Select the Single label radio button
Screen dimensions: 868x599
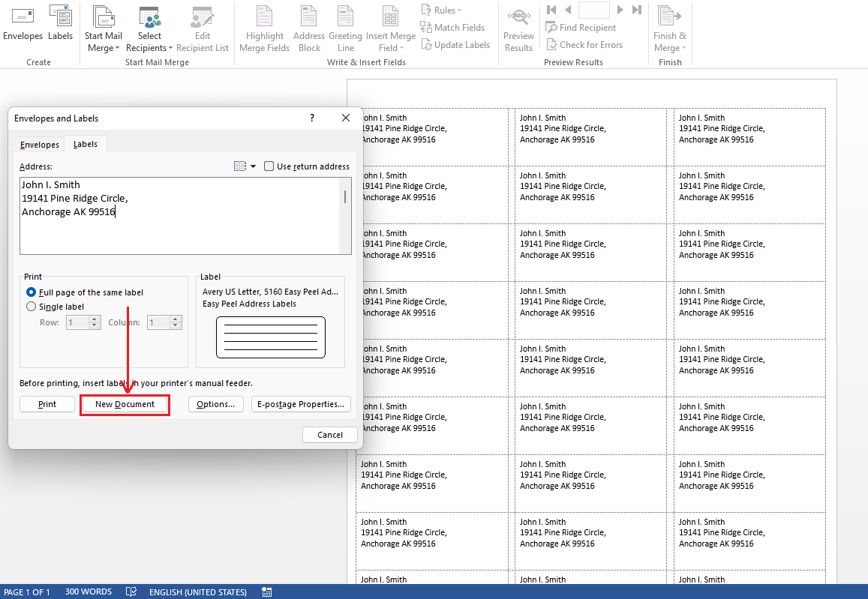[31, 306]
